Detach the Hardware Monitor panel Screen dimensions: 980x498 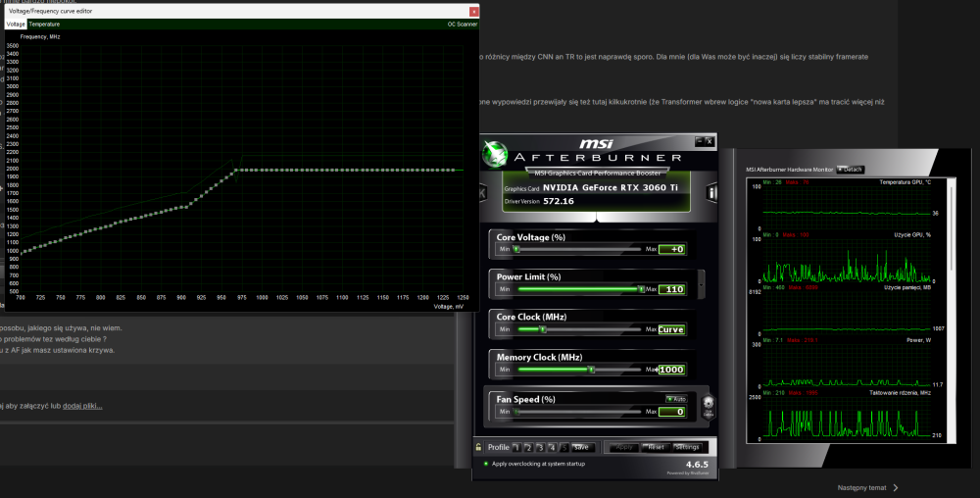pos(850,169)
